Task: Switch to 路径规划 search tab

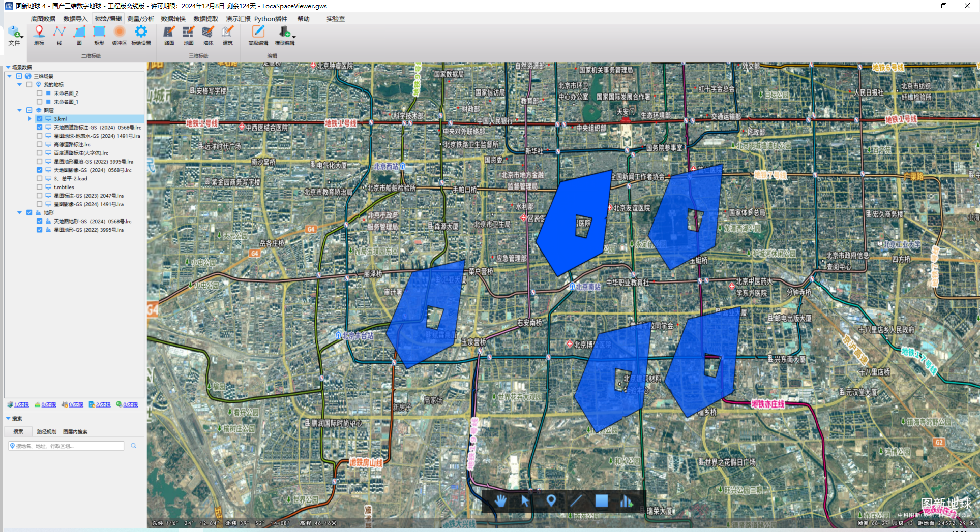Action: [x=46, y=432]
